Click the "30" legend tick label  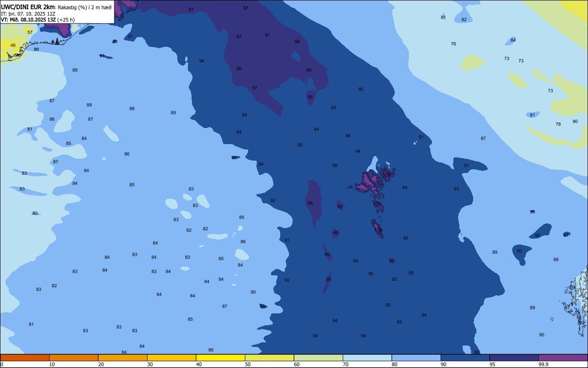(x=150, y=364)
